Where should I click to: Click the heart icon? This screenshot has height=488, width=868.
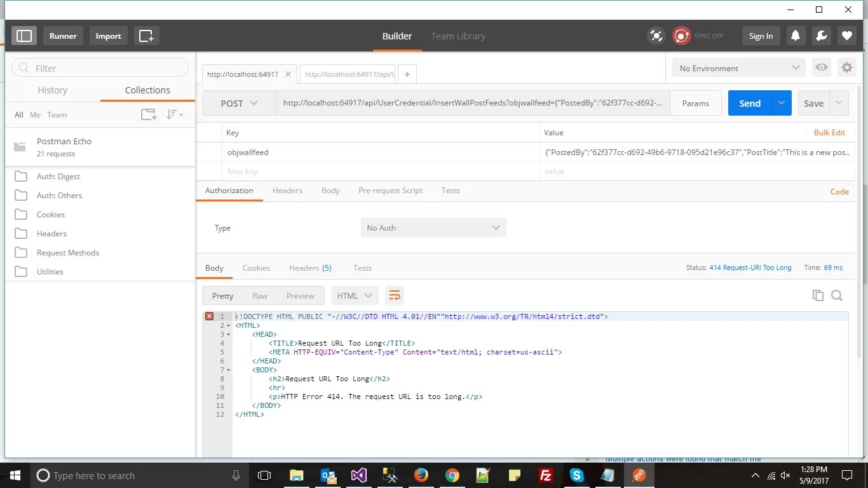pos(846,36)
